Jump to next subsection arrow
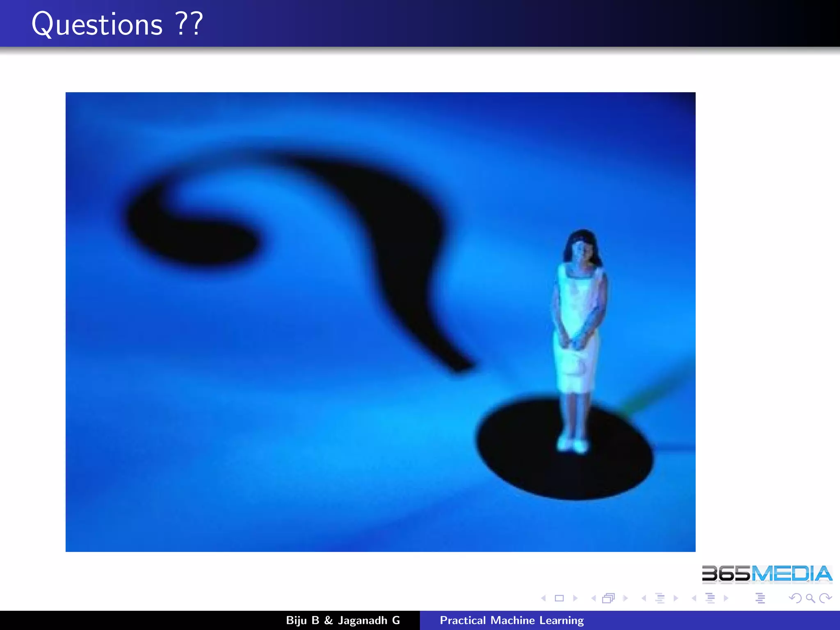This screenshot has width=840, height=630. pos(676,598)
